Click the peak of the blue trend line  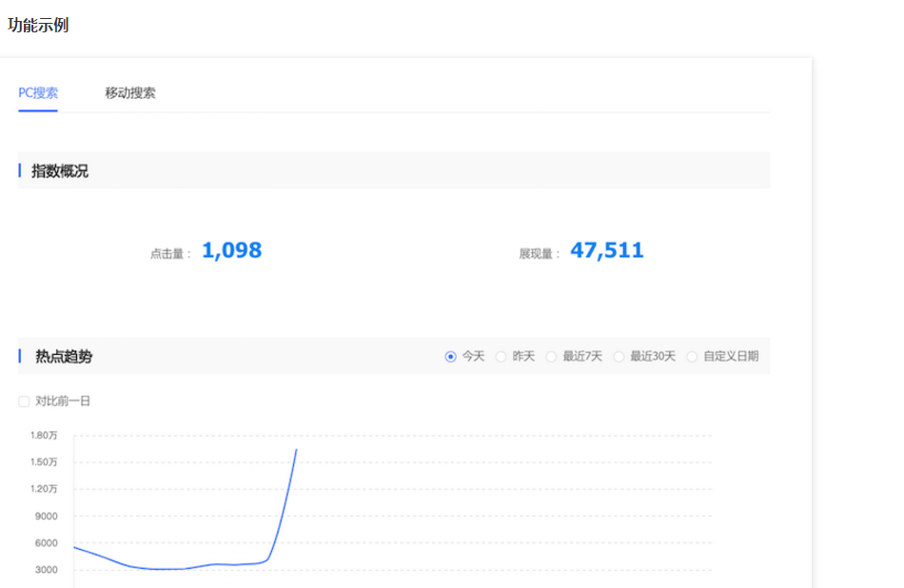coord(296,449)
